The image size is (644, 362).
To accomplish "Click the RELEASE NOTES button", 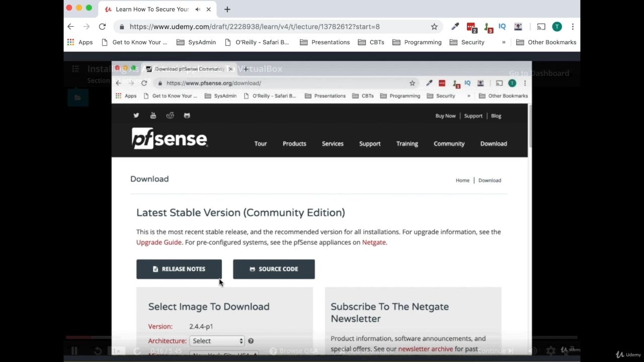I will point(179,269).
